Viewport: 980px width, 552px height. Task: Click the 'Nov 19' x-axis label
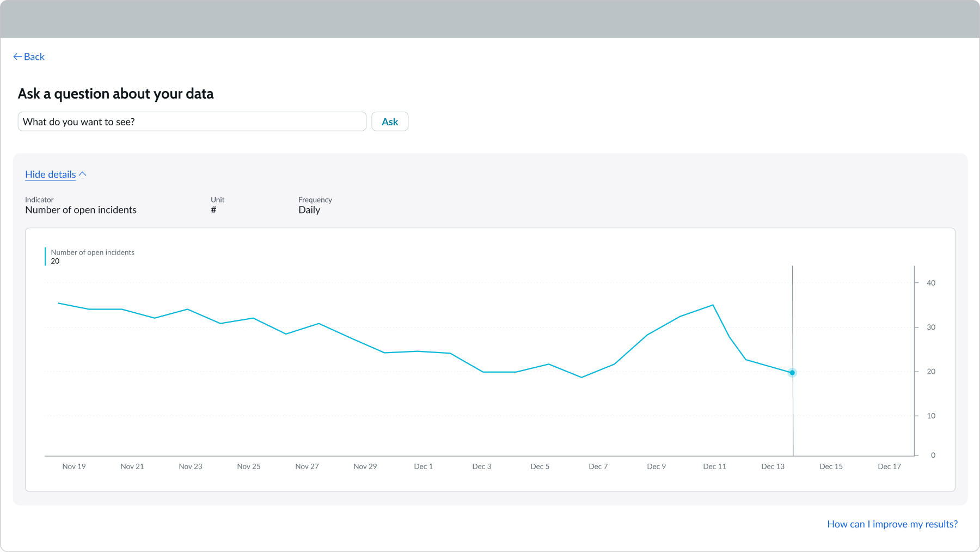pyautogui.click(x=74, y=466)
